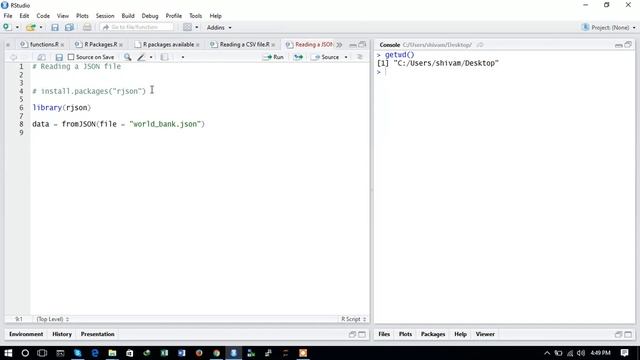Open the R Script file type selector
This screenshot has width=640, height=360.
tap(353, 319)
